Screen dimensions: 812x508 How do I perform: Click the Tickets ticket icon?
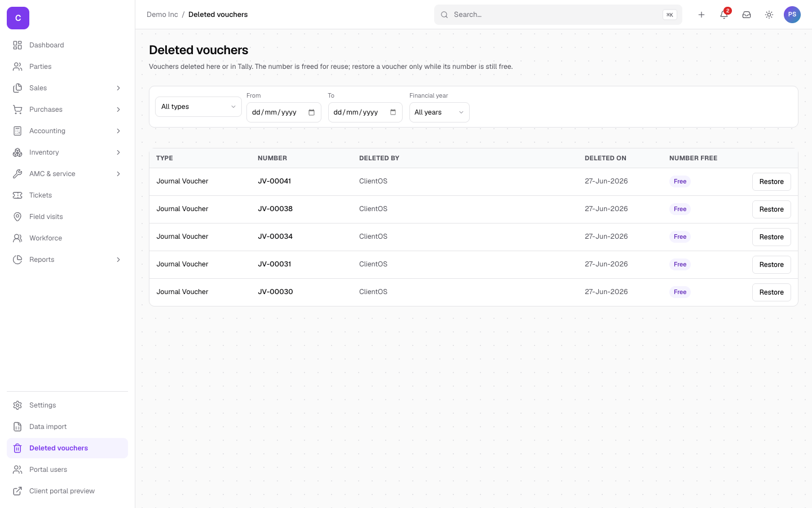tap(17, 195)
